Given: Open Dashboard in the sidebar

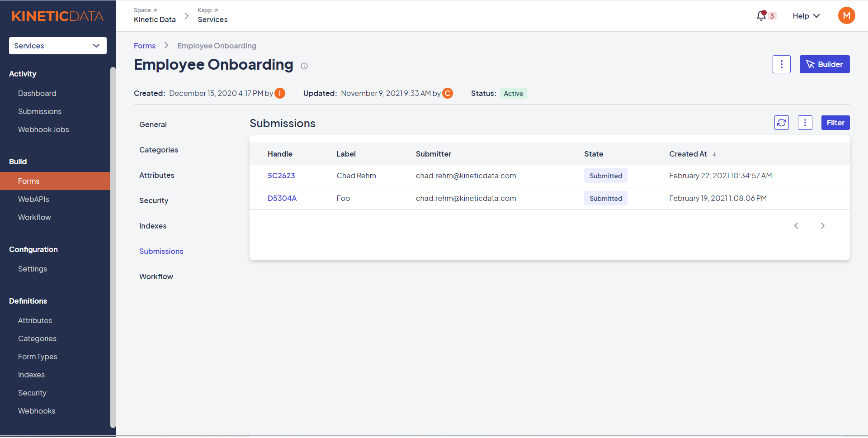Looking at the screenshot, I should click(37, 93).
